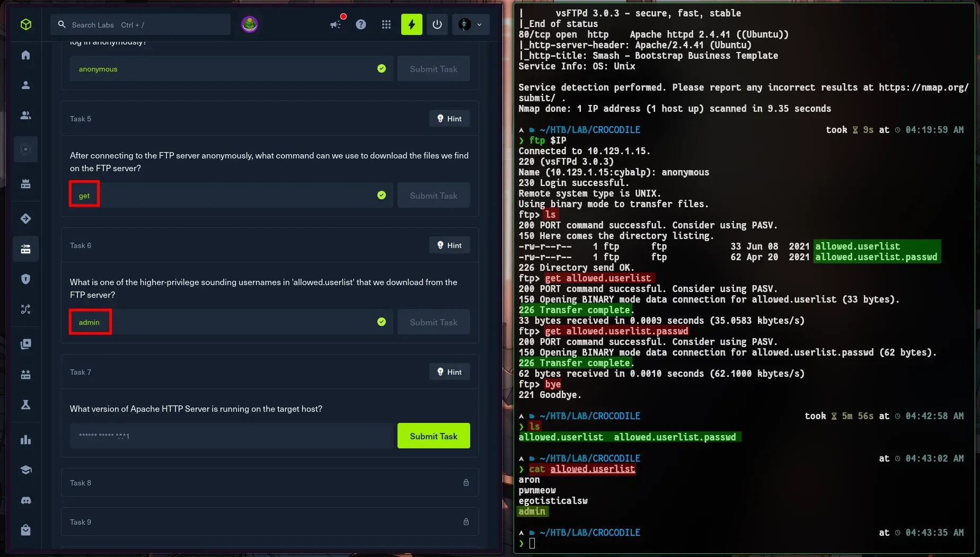Click 'vsFTPd 3.0.3 - secure, fast, stable' line

pos(648,13)
